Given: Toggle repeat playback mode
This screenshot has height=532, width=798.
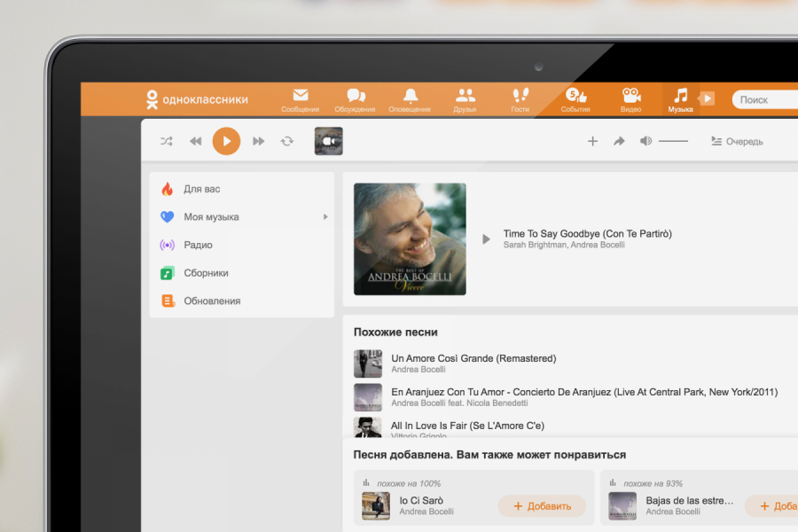Looking at the screenshot, I should click(x=286, y=141).
